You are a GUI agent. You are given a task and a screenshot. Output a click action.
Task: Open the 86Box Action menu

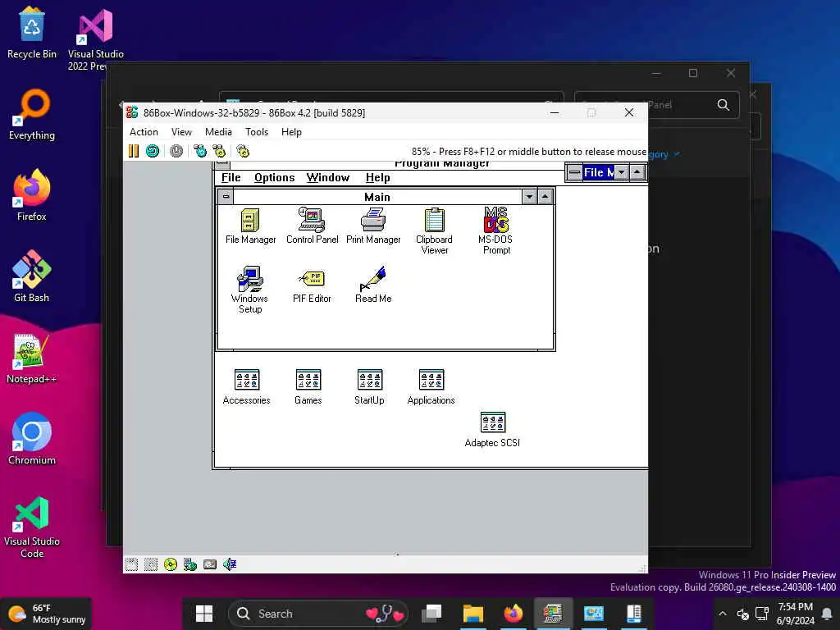tap(144, 132)
